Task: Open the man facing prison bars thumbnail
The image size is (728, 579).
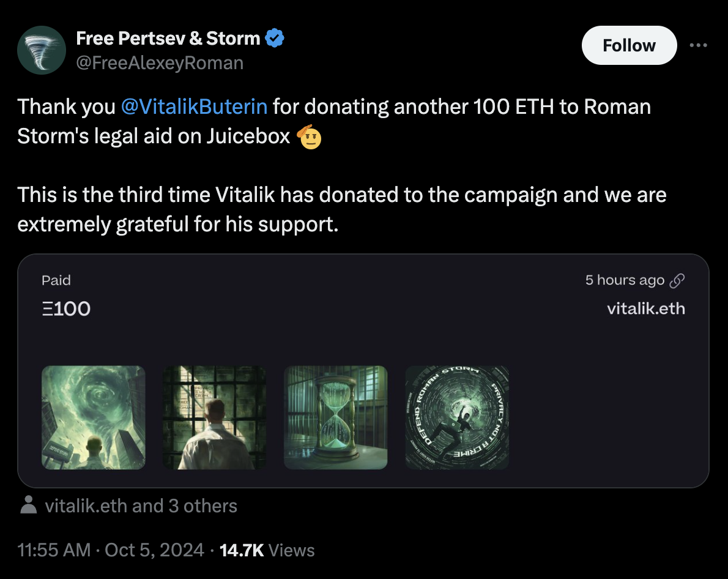Action: pyautogui.click(x=214, y=417)
